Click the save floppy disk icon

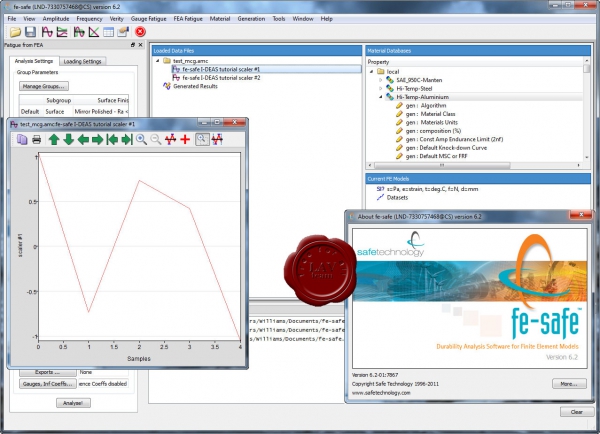(30, 32)
